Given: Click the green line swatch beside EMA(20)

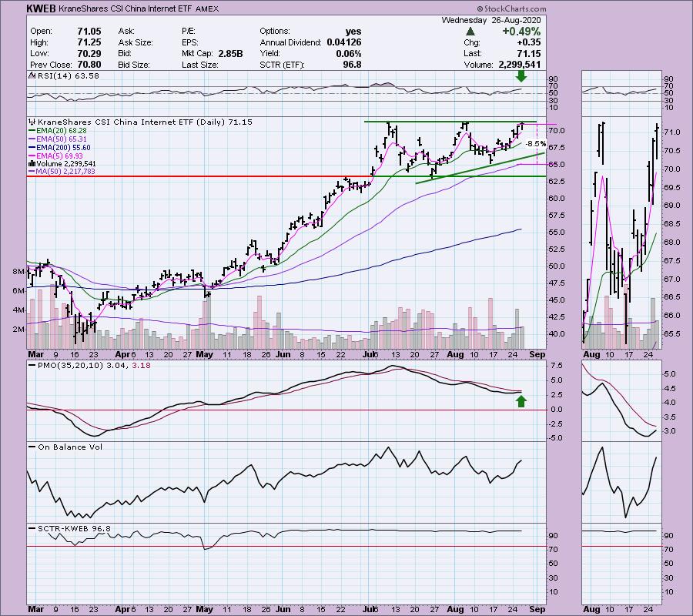Looking at the screenshot, I should [32, 131].
